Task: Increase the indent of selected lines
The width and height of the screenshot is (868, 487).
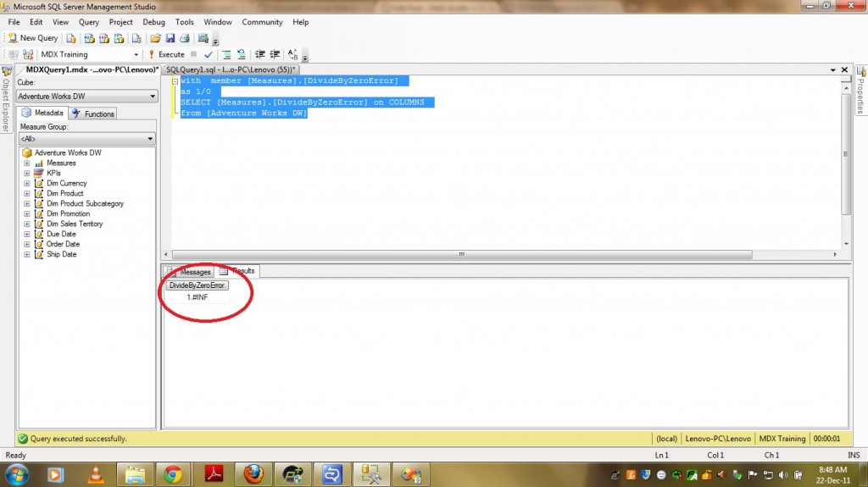Action: pos(275,54)
